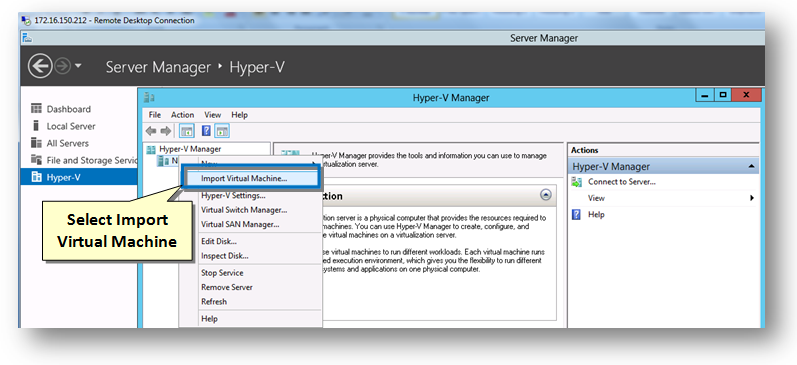
Task: Click the Connect to Server icon
Action: click(x=576, y=182)
